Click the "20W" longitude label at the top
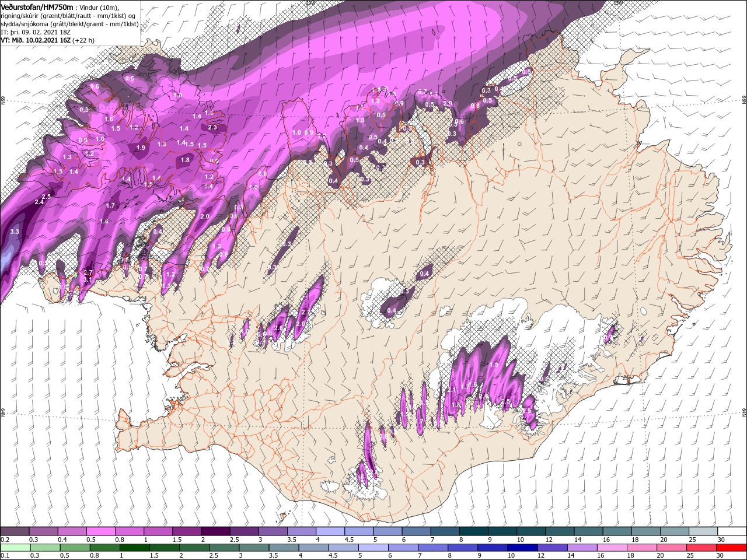 [311, 2]
